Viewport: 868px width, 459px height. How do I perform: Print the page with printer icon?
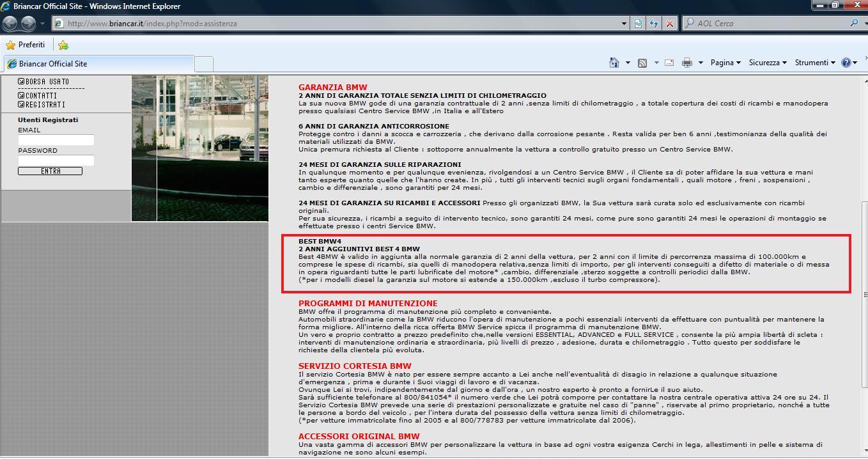(687, 63)
